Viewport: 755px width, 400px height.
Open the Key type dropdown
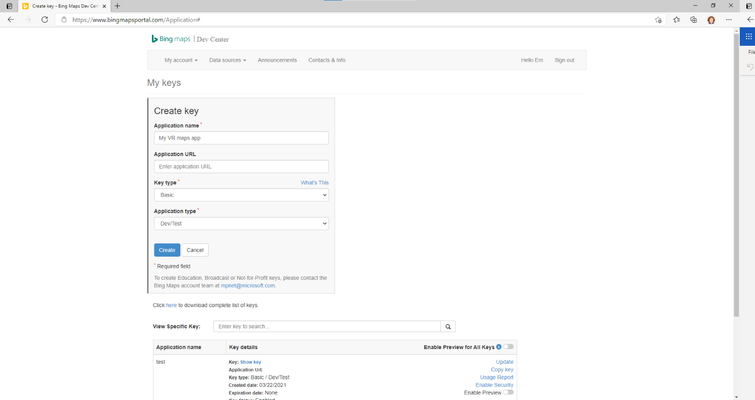[241, 195]
